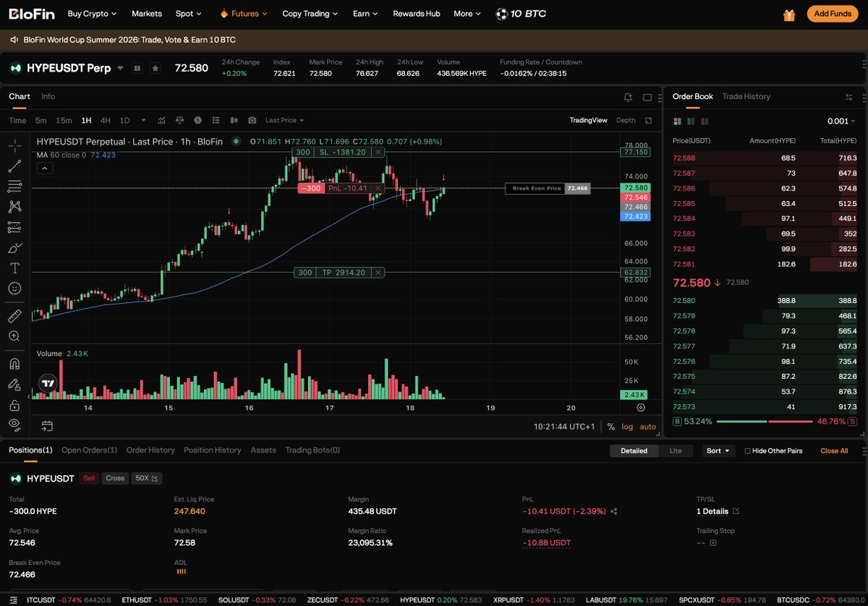Screen dimensions: 868x606
Task: Expand more time interval options arrow
Action: coord(143,120)
